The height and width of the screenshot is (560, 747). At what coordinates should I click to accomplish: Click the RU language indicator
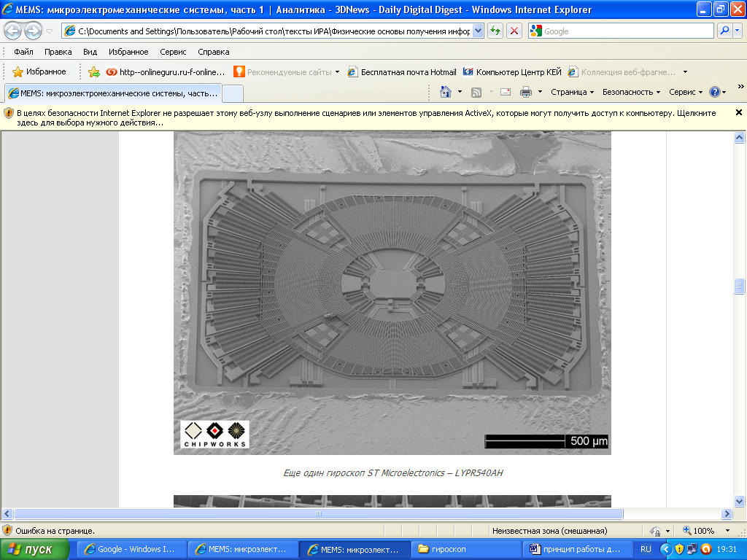646,550
